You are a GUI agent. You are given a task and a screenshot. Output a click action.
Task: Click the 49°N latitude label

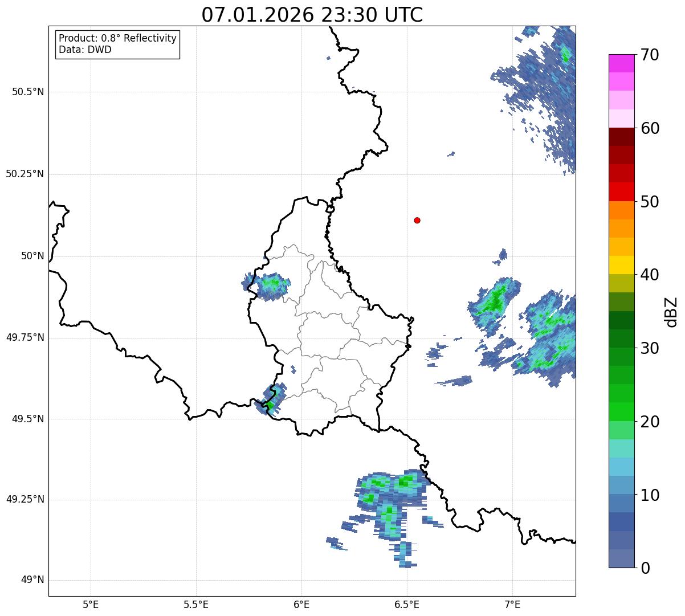coord(32,580)
